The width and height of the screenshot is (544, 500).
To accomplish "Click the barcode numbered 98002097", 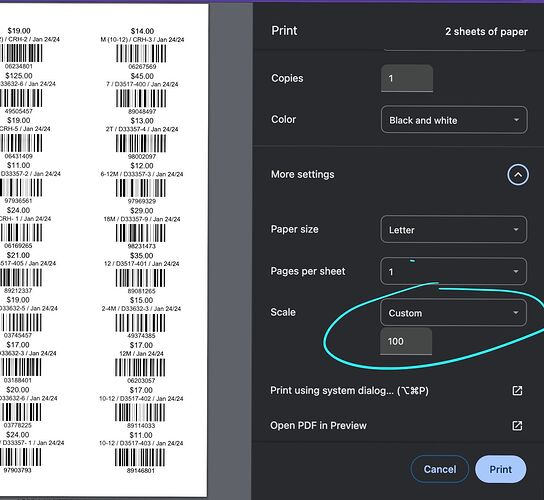I will pyautogui.click(x=141, y=143).
